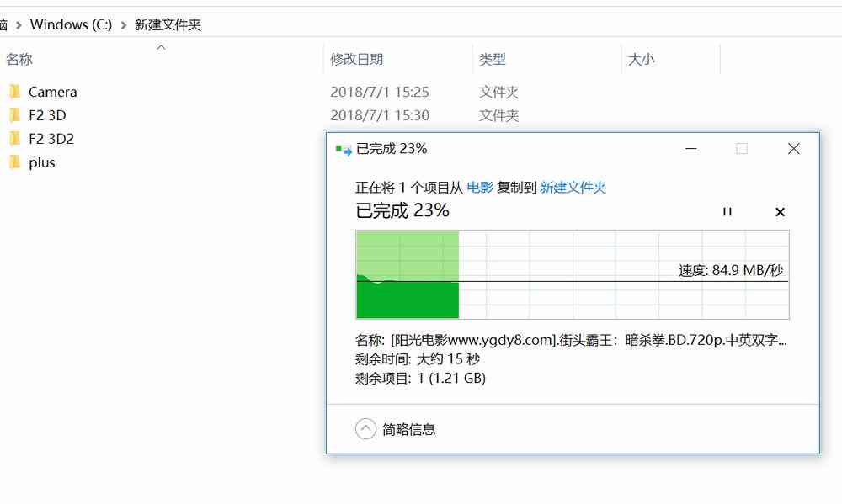Viewport: 842px width, 504px height.
Task: Click the file name line starting 名称:
Action: [571, 340]
